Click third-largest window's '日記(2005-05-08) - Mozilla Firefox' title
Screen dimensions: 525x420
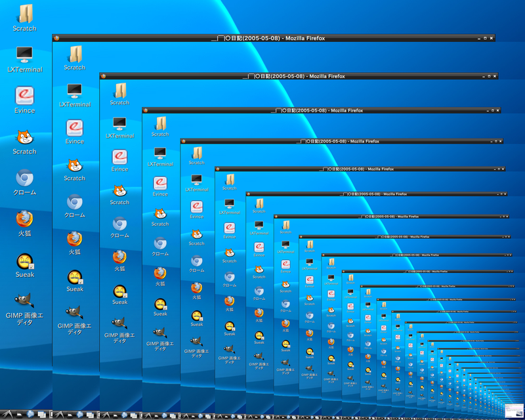[x=325, y=110]
